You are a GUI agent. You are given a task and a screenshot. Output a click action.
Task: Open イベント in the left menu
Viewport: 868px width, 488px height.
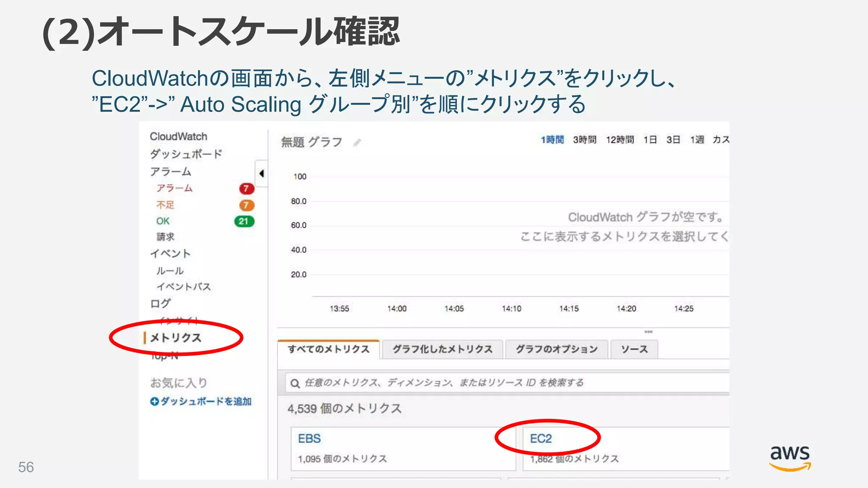170,253
